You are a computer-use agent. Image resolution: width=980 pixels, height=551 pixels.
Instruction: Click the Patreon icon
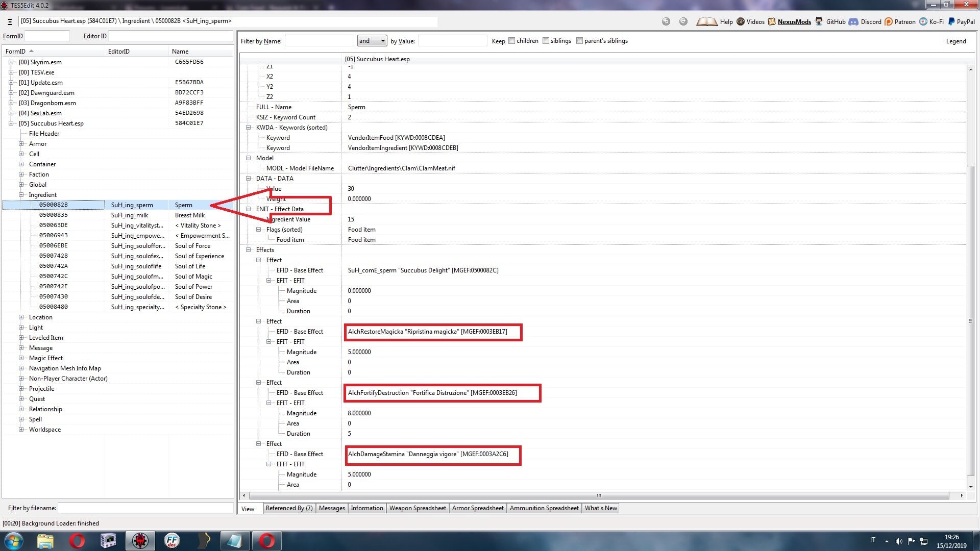click(889, 21)
